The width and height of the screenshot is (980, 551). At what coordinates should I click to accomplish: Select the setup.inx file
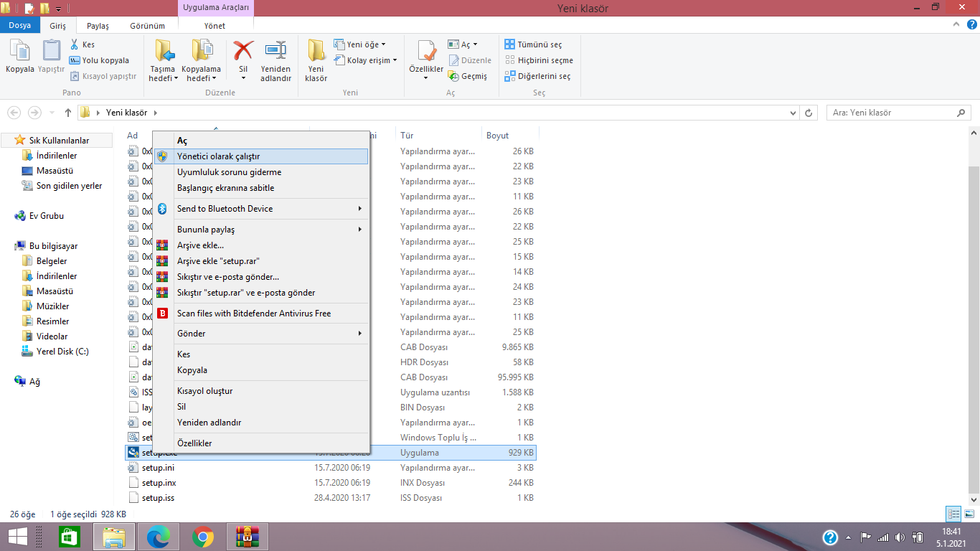(x=331, y=483)
